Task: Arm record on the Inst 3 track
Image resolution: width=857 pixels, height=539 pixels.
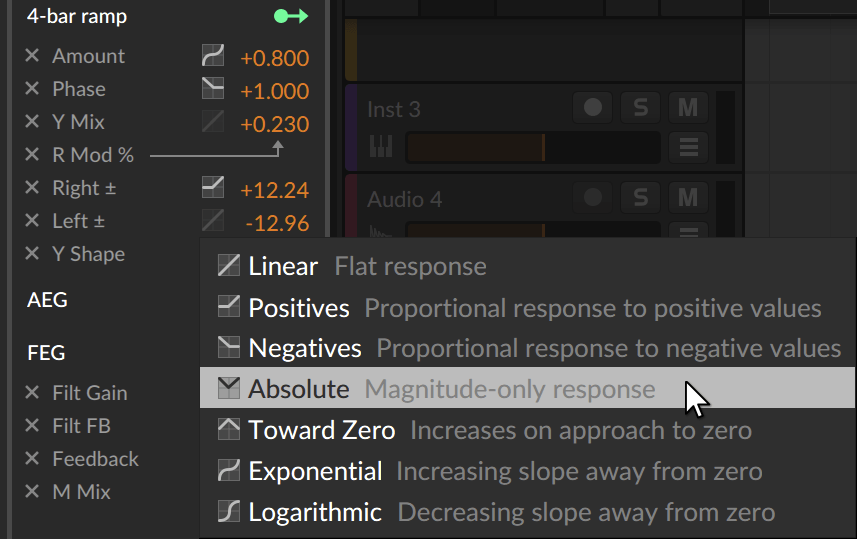Action: tap(593, 107)
